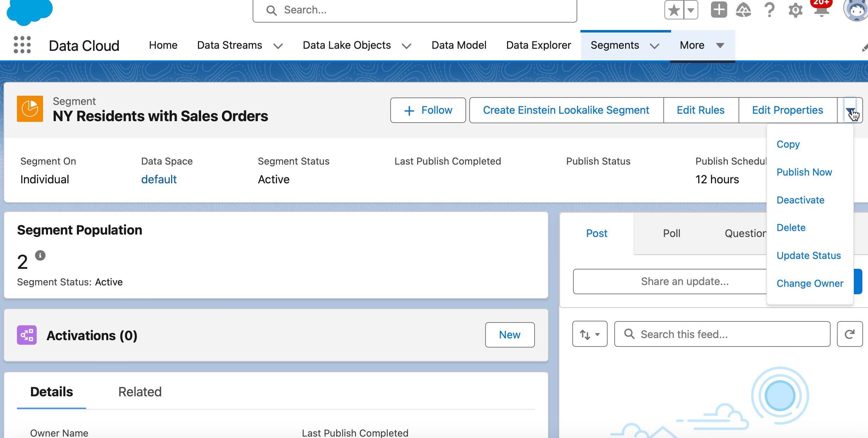
Task: Open the feed sort options dropdown
Action: coord(590,334)
